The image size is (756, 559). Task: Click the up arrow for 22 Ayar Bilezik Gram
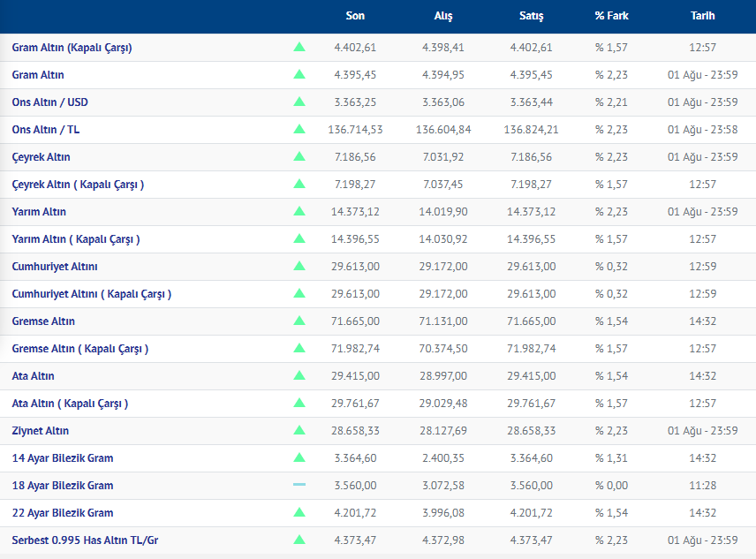point(299,512)
